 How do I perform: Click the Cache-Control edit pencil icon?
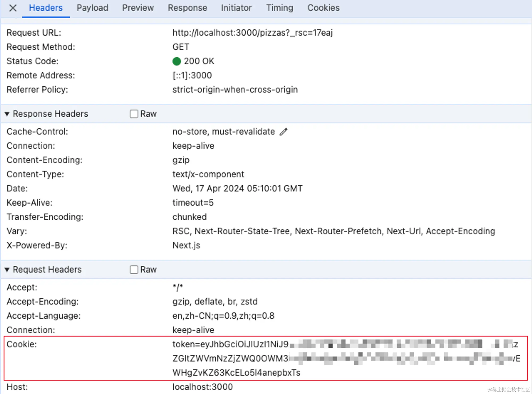click(x=284, y=132)
